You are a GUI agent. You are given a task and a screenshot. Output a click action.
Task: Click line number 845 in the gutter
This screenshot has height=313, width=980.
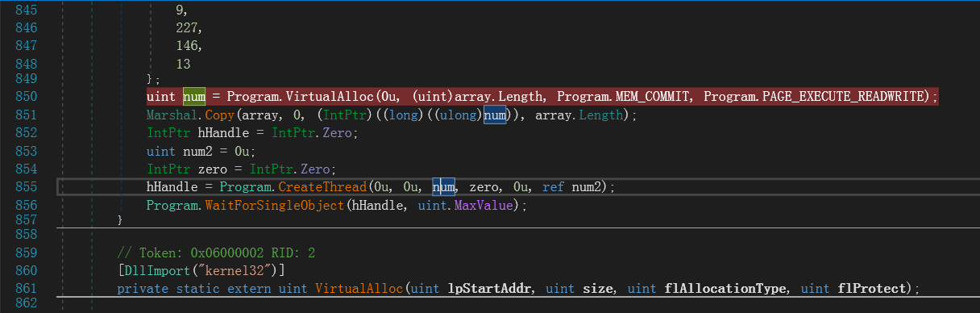tap(27, 10)
